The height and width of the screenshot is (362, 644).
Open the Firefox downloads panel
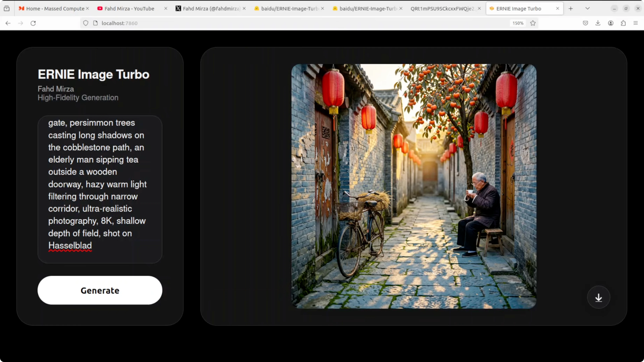point(598,23)
